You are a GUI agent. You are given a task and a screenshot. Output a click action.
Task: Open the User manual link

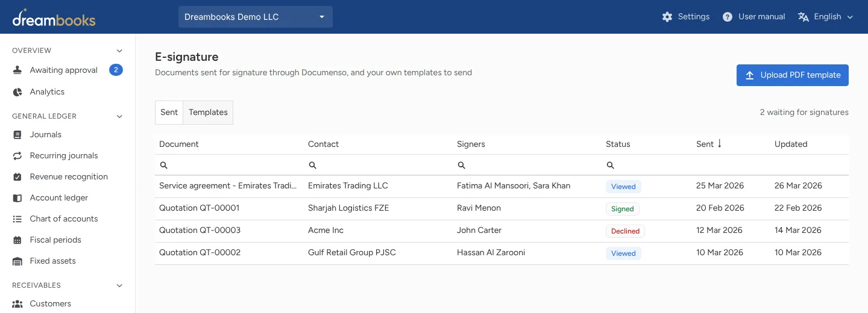click(754, 17)
